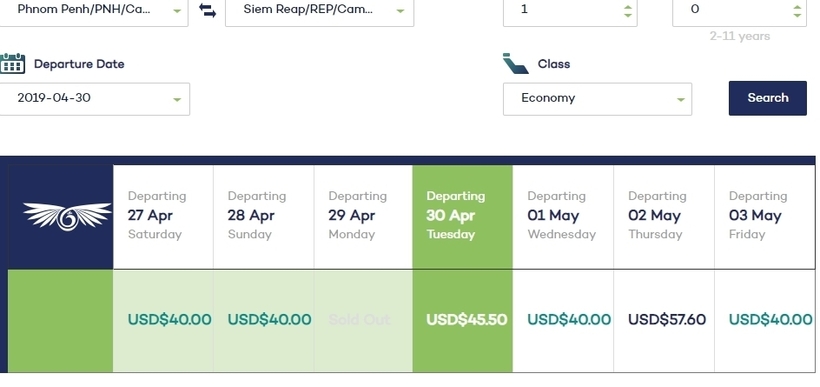Image resolution: width=820 pixels, height=387 pixels.
Task: Click the seat class icon
Action: pos(516,63)
